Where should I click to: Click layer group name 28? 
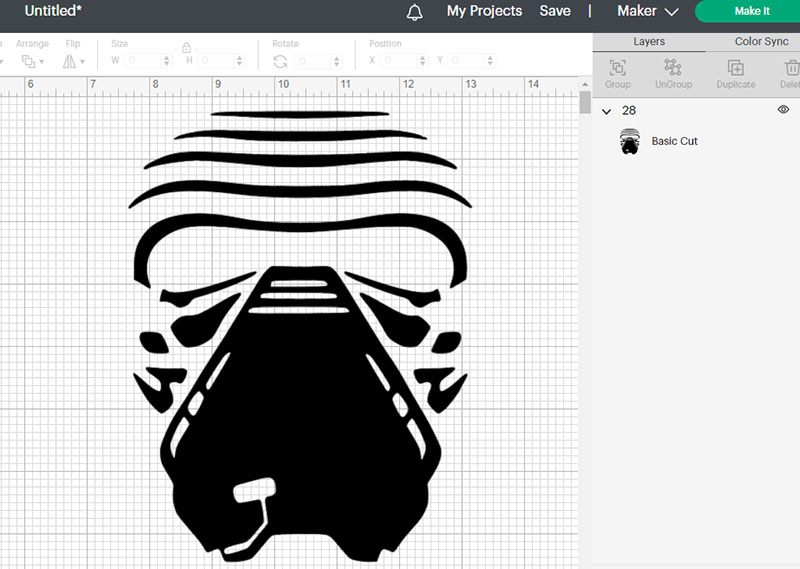(x=629, y=111)
